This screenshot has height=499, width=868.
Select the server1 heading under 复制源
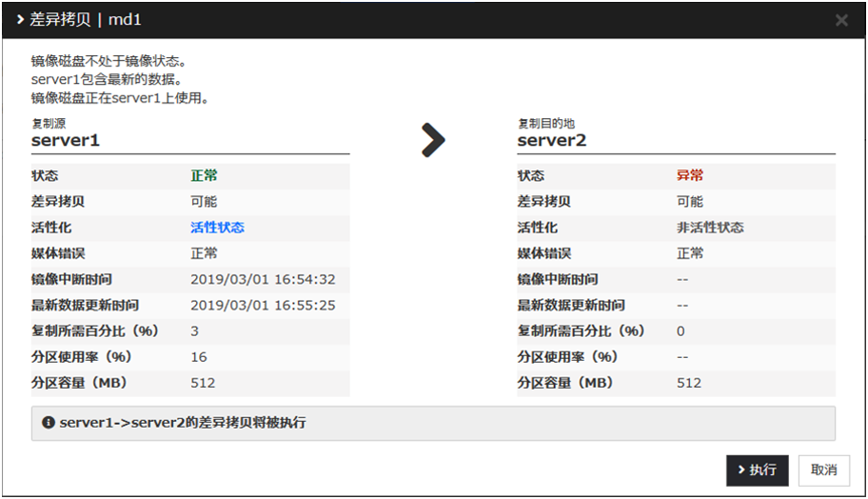(66, 141)
